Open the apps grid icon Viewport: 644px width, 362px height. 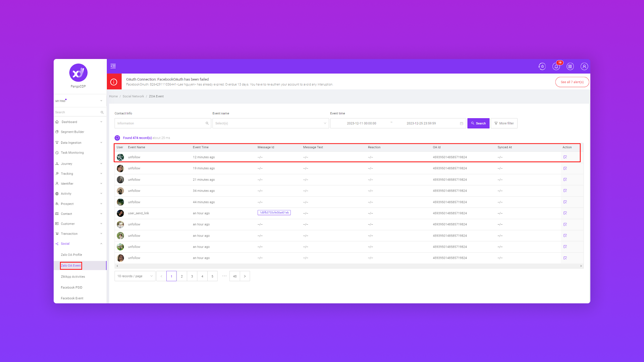[570, 66]
